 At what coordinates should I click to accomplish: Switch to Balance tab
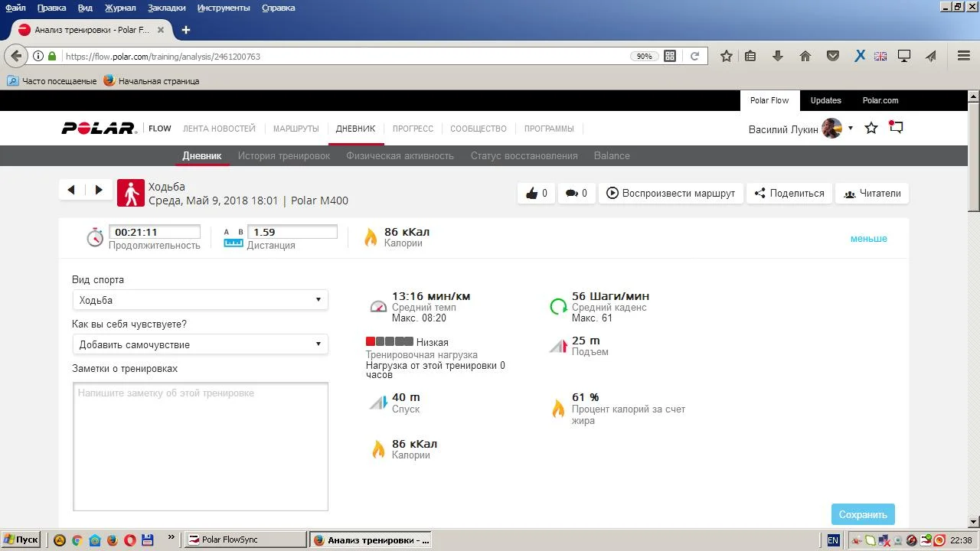point(612,155)
